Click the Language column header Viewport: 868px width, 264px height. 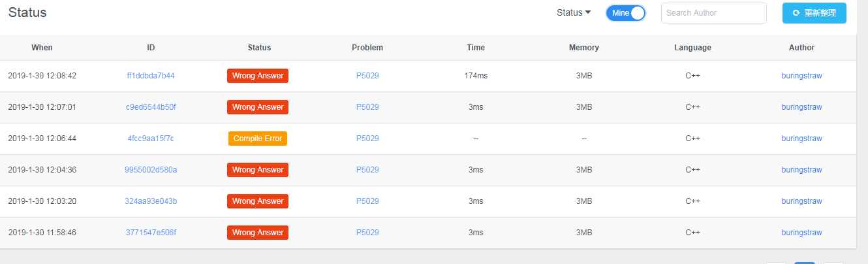[x=692, y=48]
